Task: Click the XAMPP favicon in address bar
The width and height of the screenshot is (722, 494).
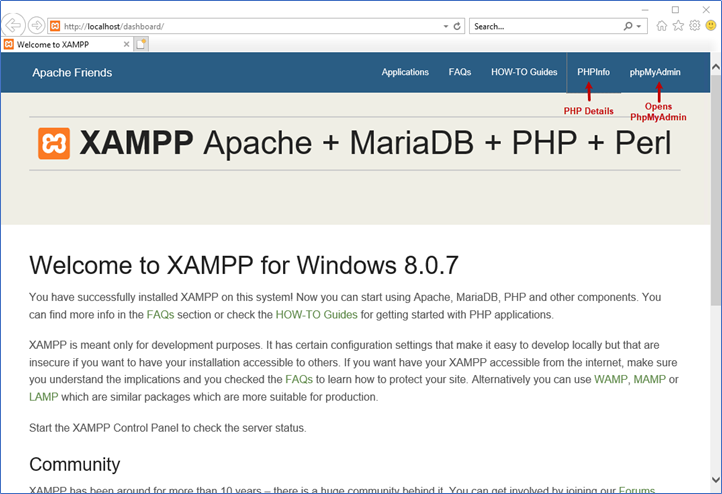Action: pyautogui.click(x=55, y=26)
